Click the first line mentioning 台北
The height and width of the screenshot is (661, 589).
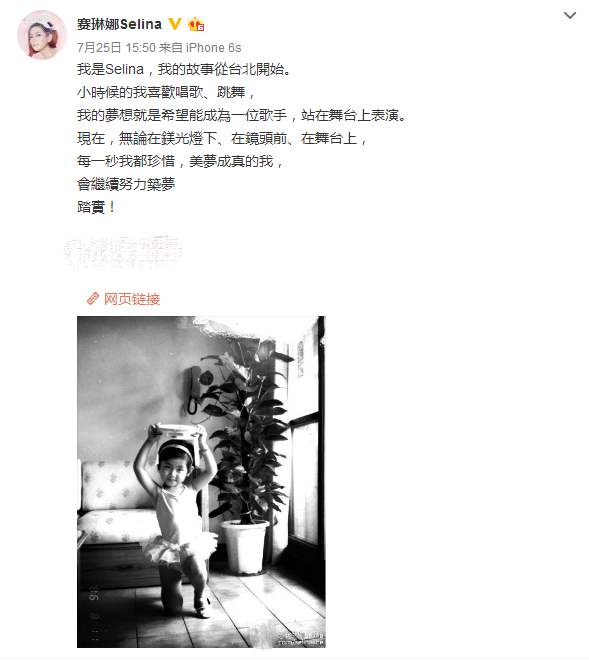pyautogui.click(x=185, y=69)
